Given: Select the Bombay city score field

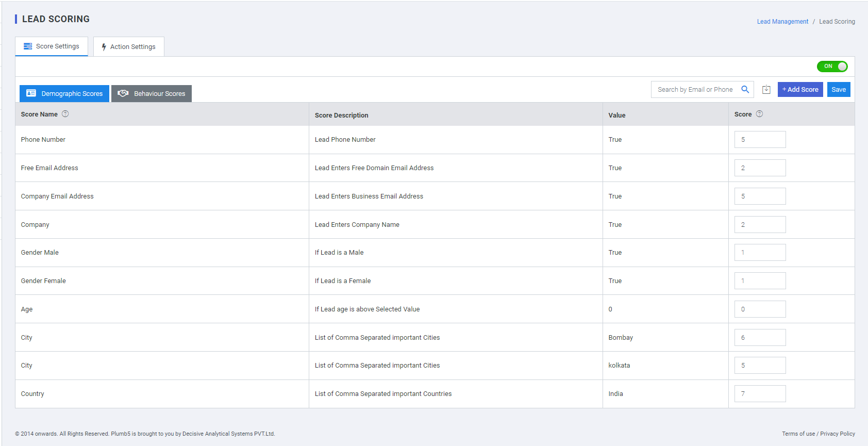Looking at the screenshot, I should [x=760, y=338].
